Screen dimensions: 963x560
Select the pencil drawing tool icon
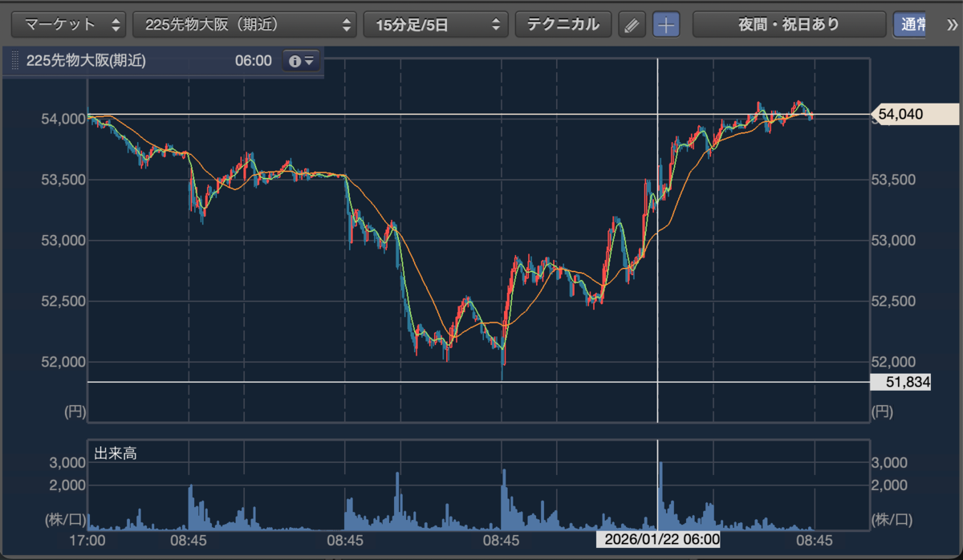tap(632, 25)
